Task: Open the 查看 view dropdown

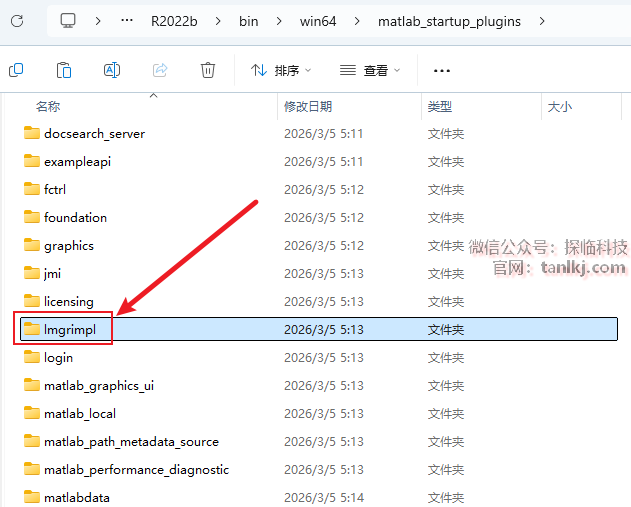Action: (370, 70)
